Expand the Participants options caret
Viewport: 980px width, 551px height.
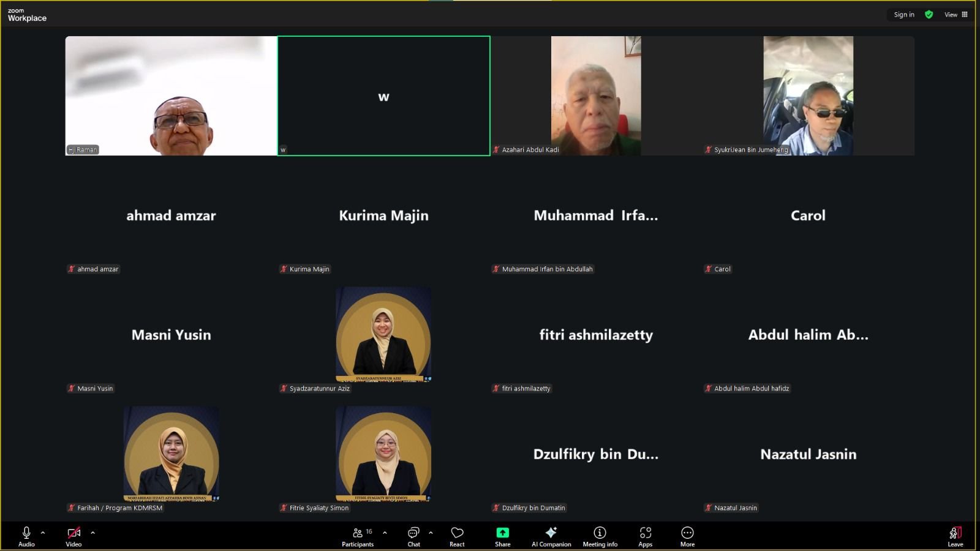(385, 533)
